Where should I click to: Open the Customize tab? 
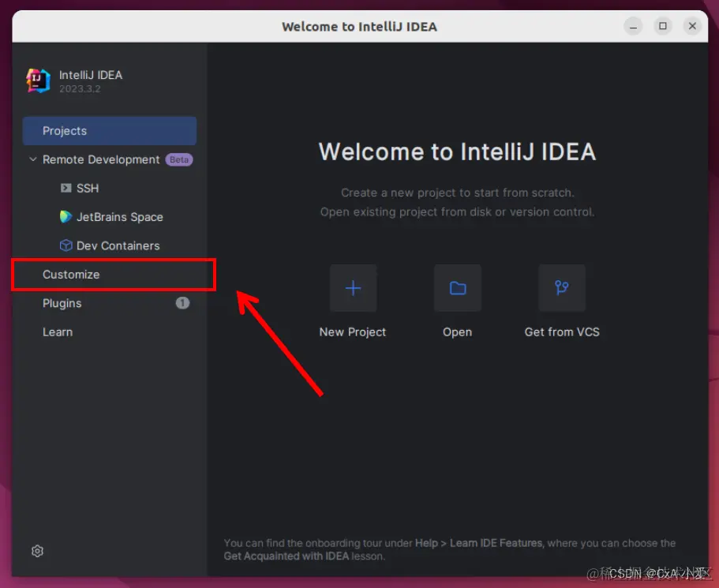point(110,275)
